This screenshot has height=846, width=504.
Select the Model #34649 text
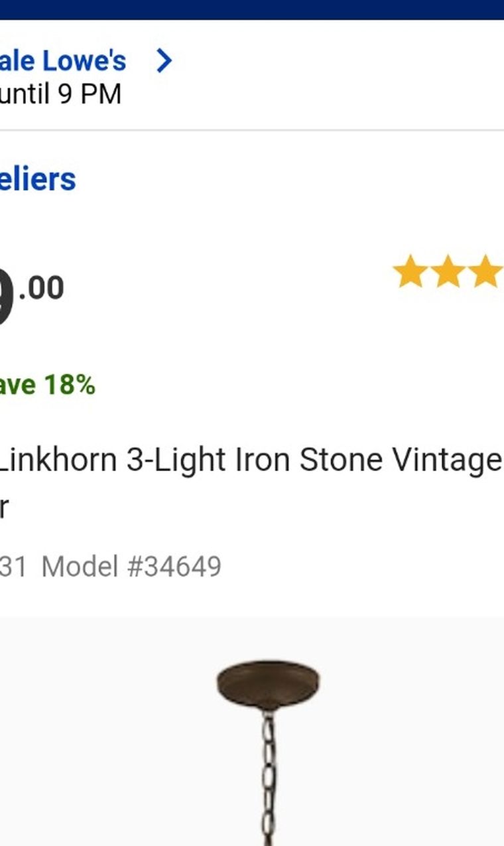click(x=131, y=567)
